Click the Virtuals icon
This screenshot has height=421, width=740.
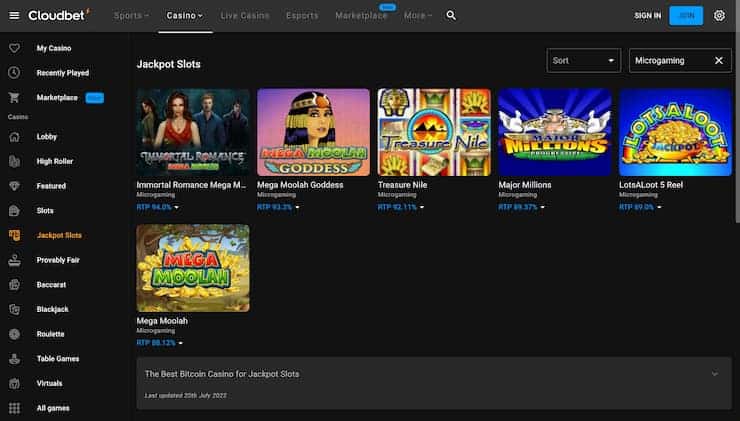tap(14, 383)
